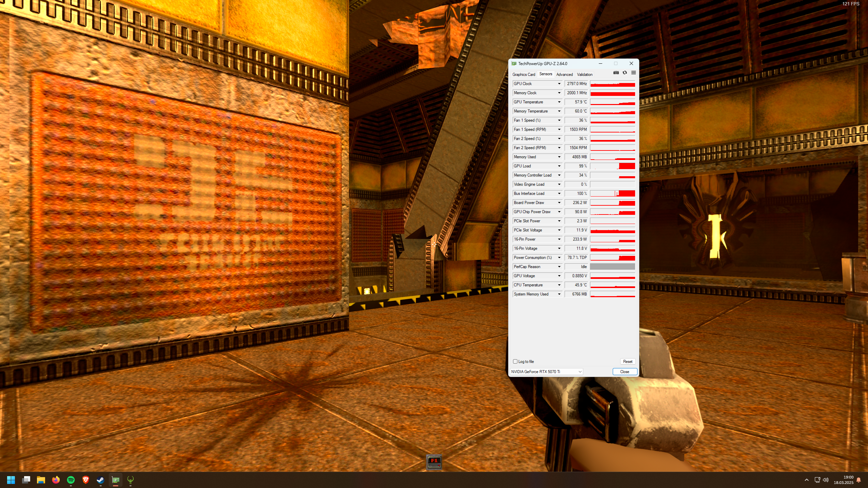Open the GPU-Z hamburger menu icon

633,73
